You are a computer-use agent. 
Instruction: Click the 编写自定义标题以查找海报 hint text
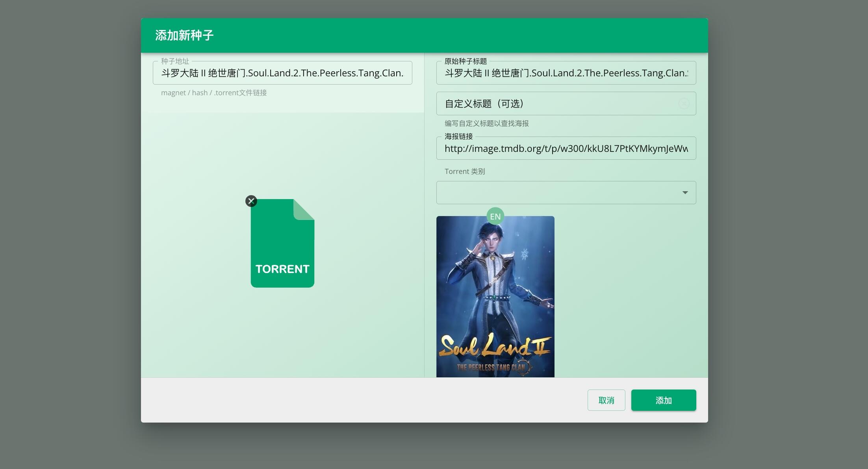tap(487, 123)
